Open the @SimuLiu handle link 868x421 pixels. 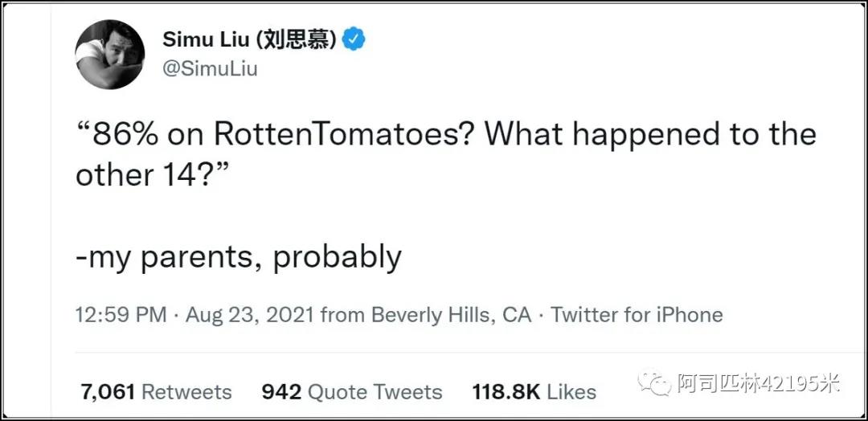coord(210,69)
